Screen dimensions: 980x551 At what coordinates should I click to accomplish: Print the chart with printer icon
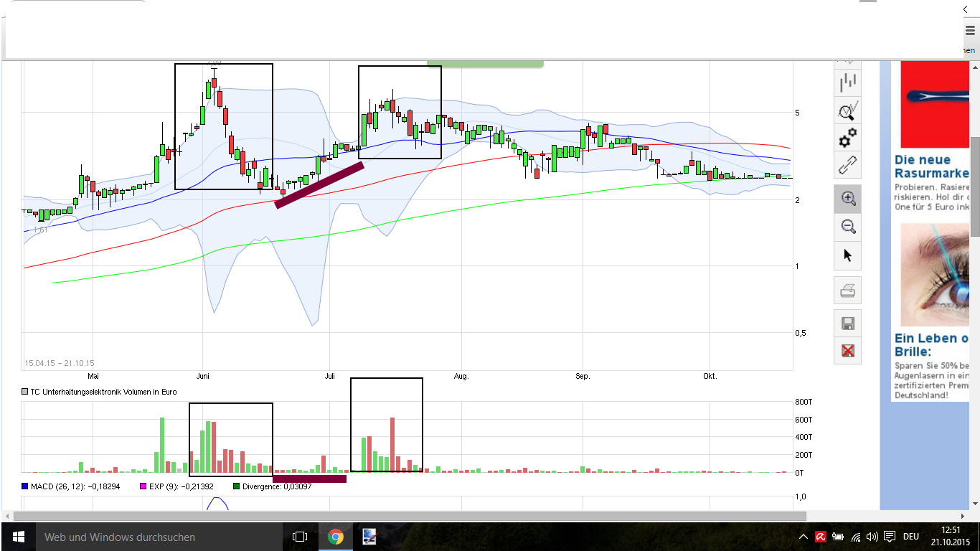848,291
